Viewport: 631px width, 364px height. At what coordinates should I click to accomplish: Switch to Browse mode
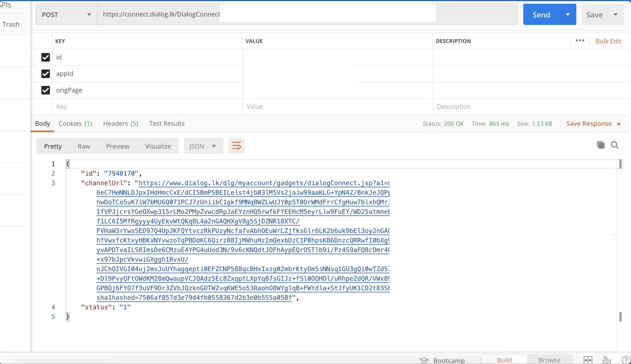click(549, 360)
